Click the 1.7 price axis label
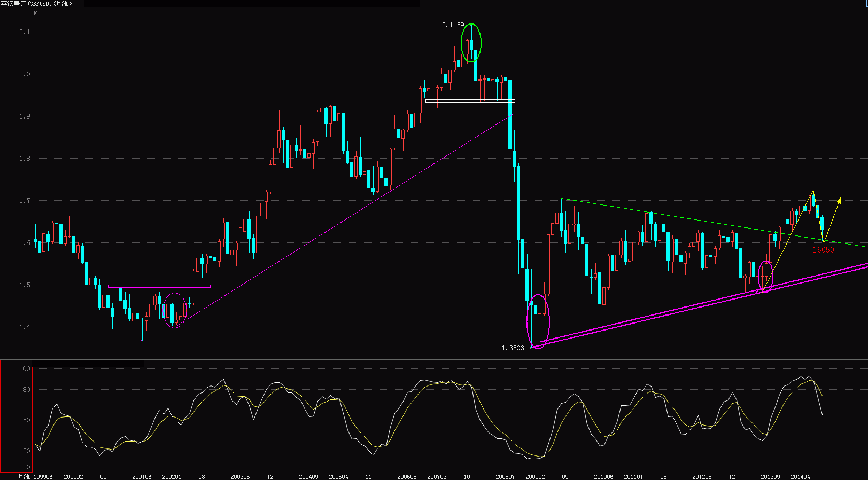The width and height of the screenshot is (868, 480). point(25,201)
